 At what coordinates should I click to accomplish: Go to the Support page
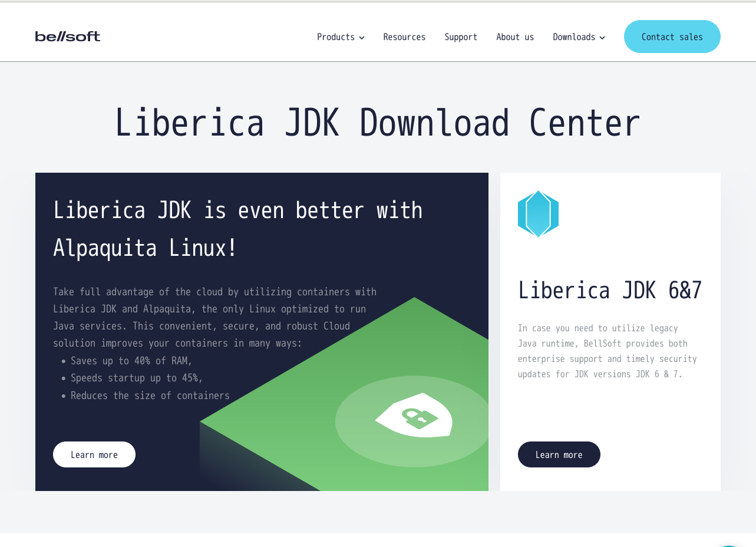pyautogui.click(x=461, y=37)
